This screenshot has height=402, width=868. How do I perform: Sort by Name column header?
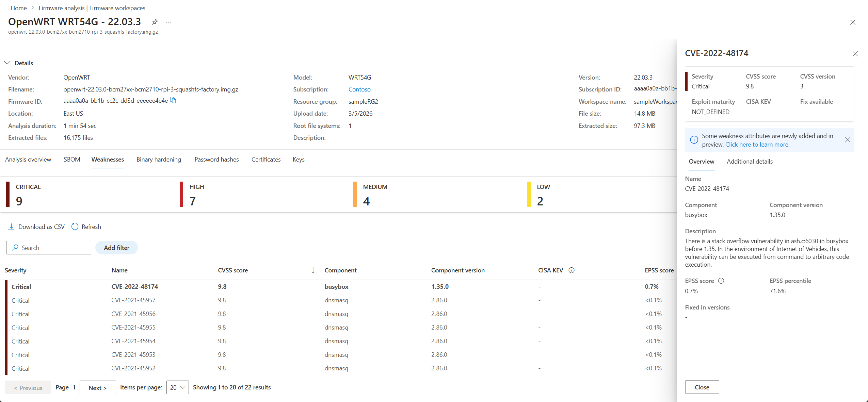pyautogui.click(x=119, y=270)
